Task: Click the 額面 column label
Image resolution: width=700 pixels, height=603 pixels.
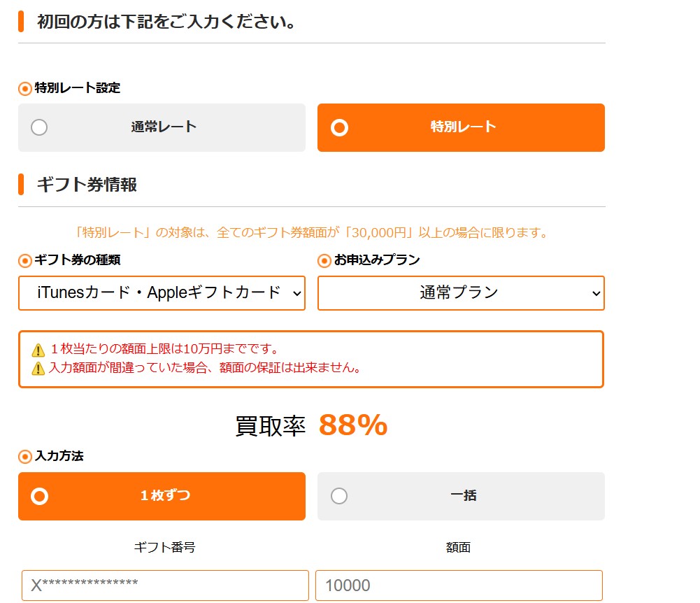Action: [459, 547]
